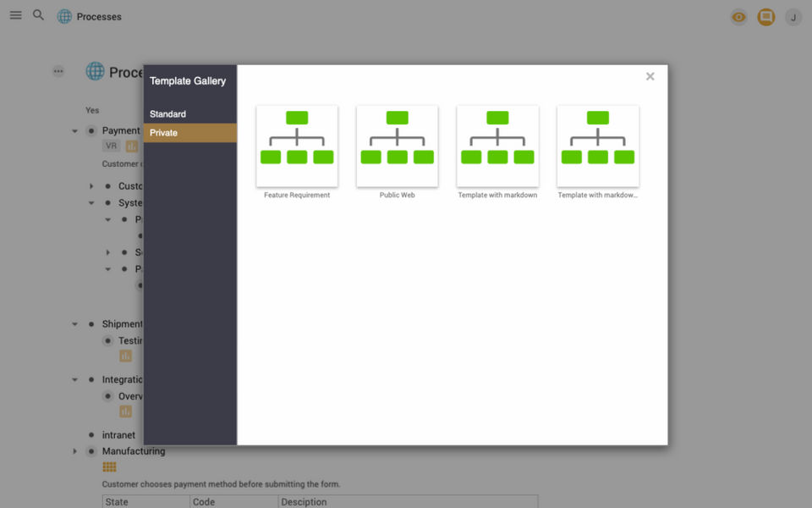Open the hamburger menu icon
The image size is (812, 508).
click(16, 15)
